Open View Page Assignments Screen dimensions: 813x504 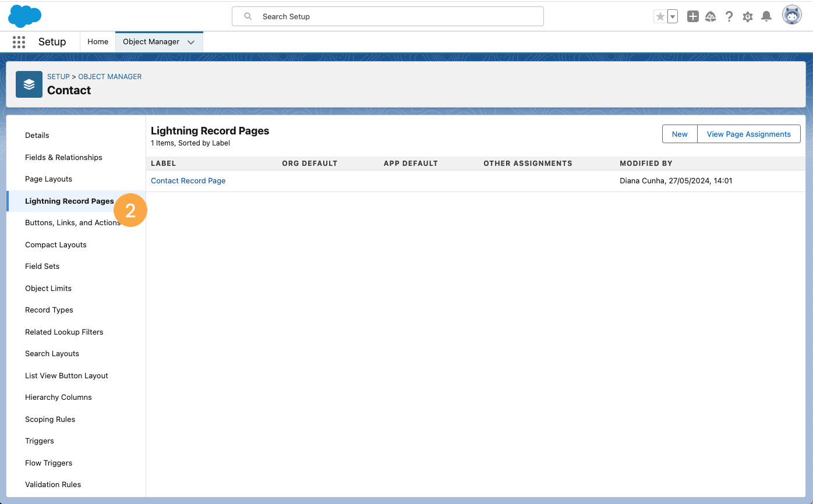point(749,134)
